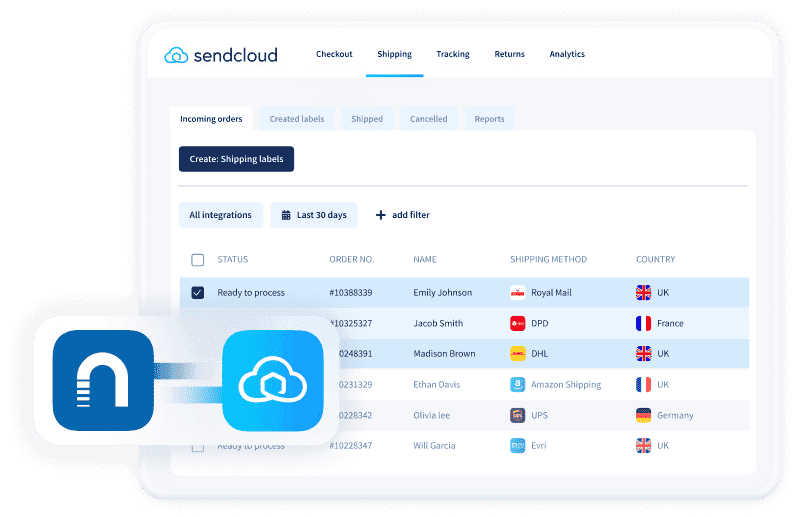Click the Germany country text

point(675,415)
